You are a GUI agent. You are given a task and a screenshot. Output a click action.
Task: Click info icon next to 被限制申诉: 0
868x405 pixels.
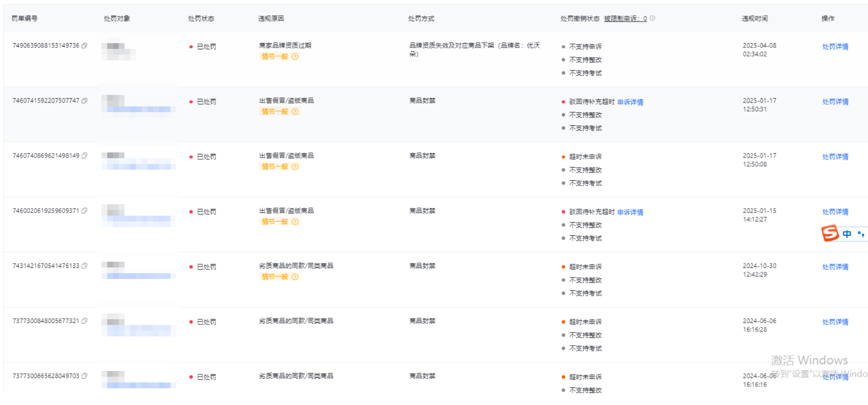(653, 18)
